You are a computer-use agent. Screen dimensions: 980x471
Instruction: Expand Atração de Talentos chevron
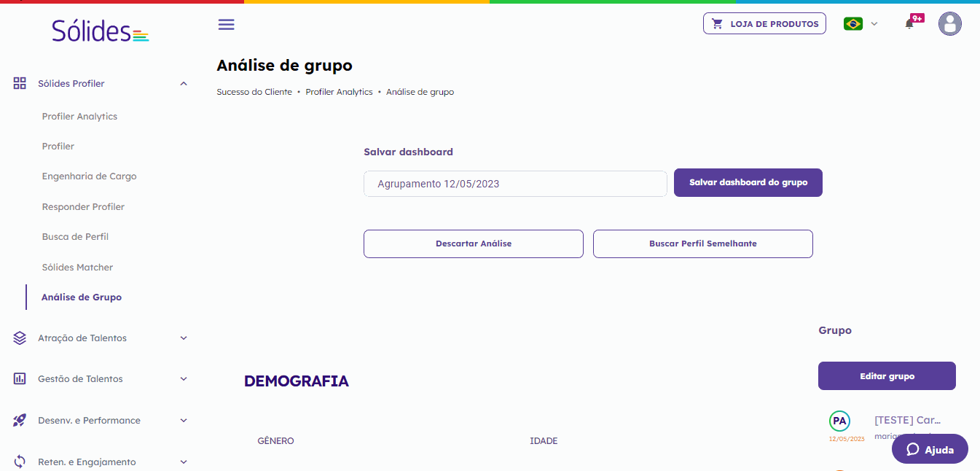click(184, 338)
